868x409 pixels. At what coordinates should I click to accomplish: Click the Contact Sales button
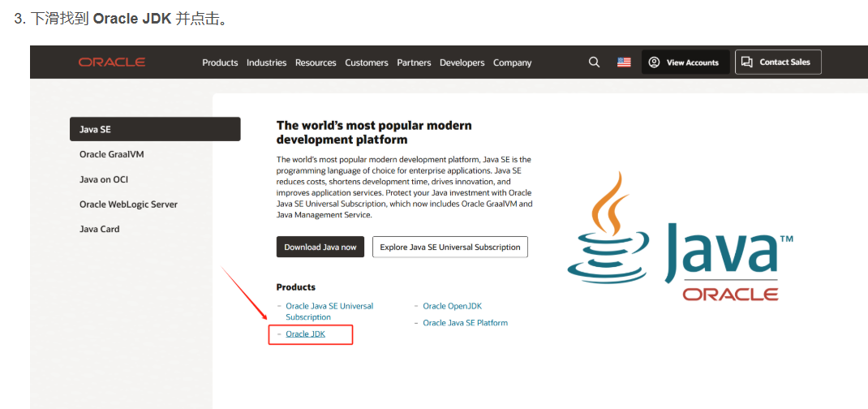pos(778,62)
